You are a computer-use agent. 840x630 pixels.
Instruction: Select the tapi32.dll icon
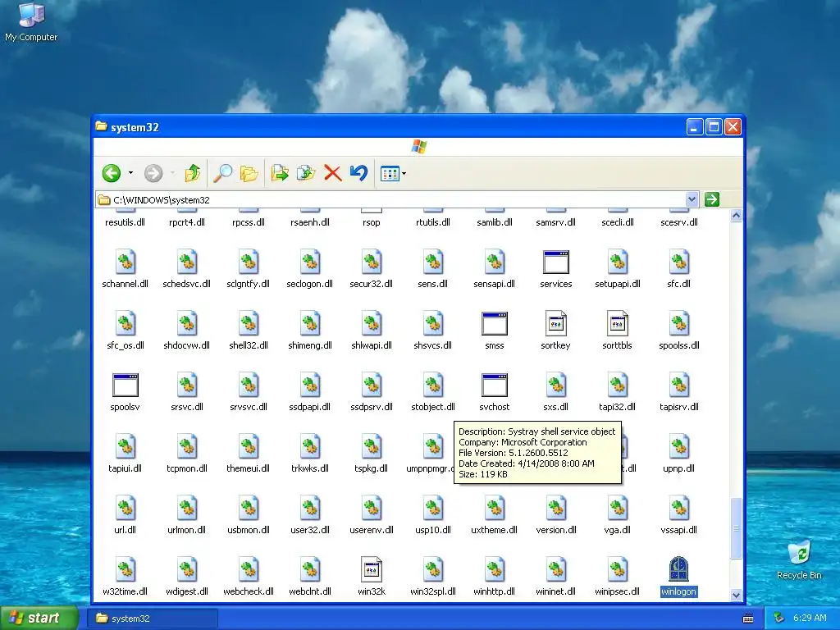(617, 386)
